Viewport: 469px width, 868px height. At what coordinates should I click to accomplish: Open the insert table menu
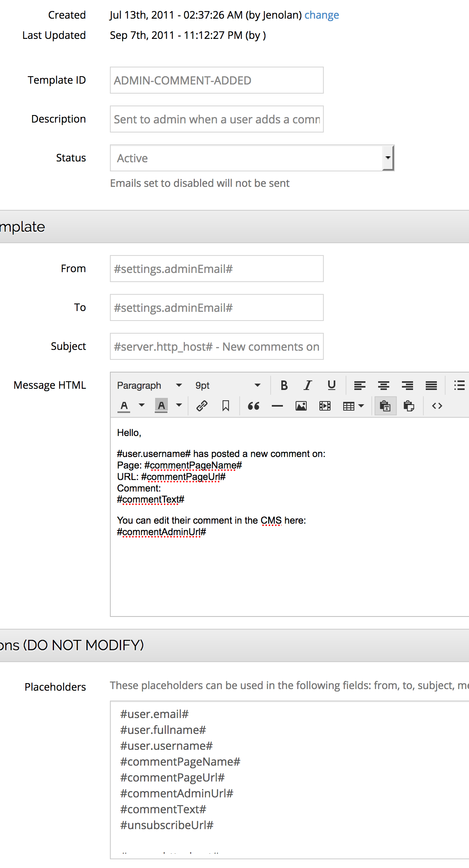[353, 406]
